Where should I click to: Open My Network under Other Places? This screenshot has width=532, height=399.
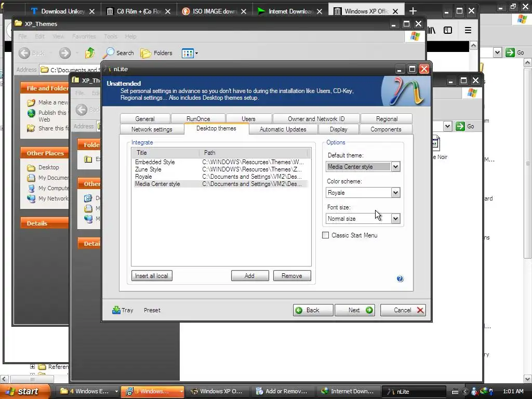coord(53,198)
